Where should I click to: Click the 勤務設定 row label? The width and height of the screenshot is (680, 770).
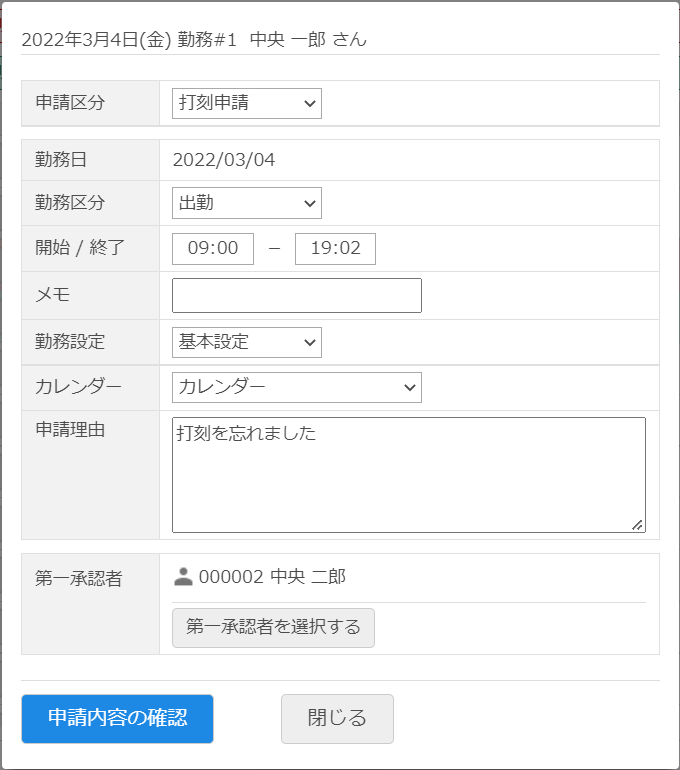coord(70,341)
